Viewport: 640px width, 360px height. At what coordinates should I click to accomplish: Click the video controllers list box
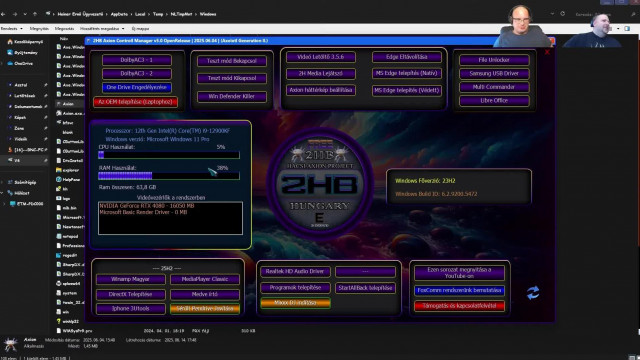coord(170,218)
